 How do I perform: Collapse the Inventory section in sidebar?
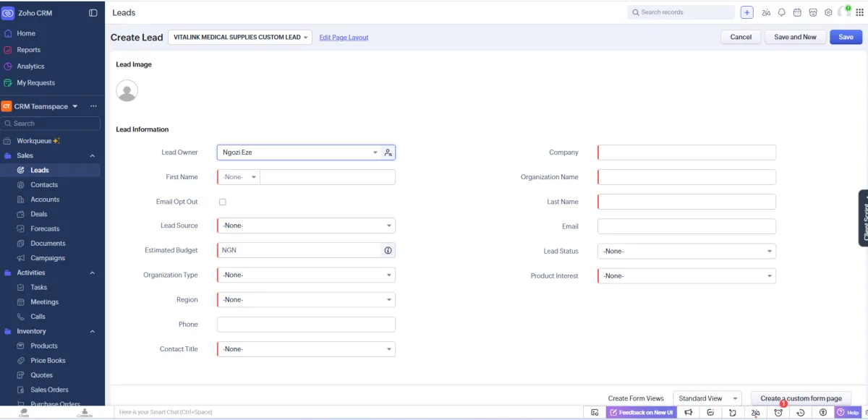pos(93,332)
